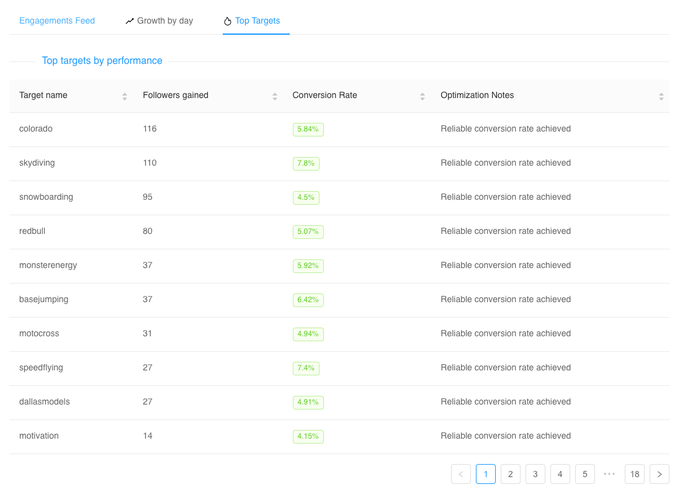The image size is (680, 492).
Task: Click the 4.5% conversion rate badge
Action: (306, 197)
